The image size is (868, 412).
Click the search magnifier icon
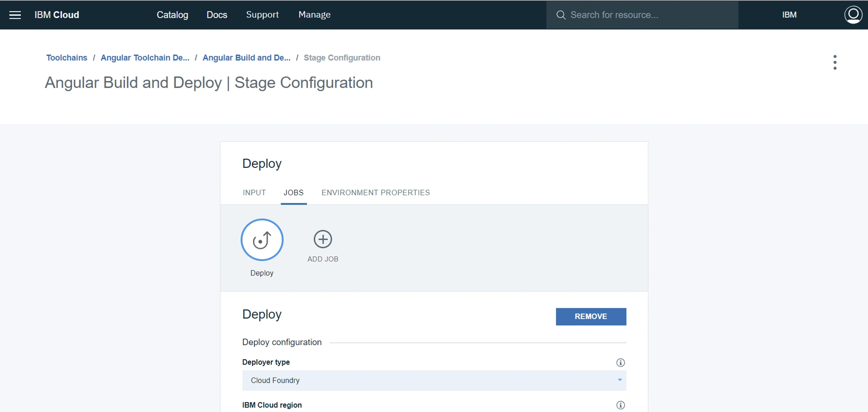561,15
